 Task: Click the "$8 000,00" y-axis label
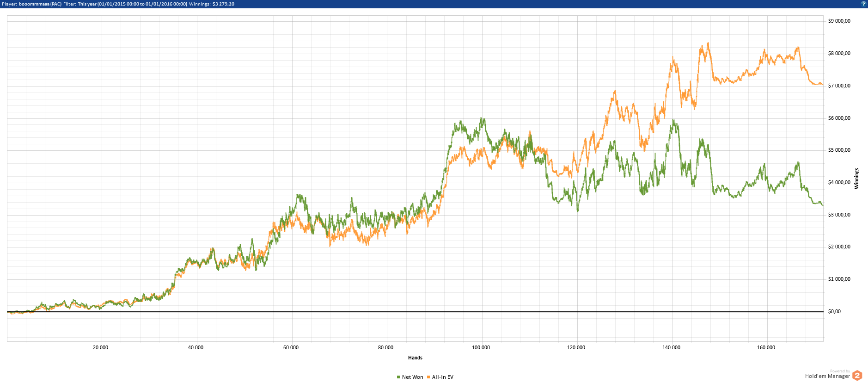pyautogui.click(x=839, y=53)
